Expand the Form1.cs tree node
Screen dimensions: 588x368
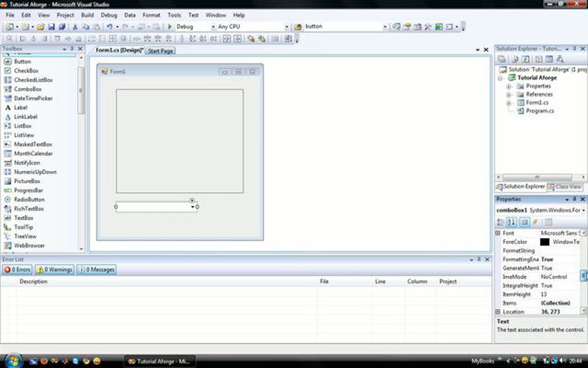(509, 103)
